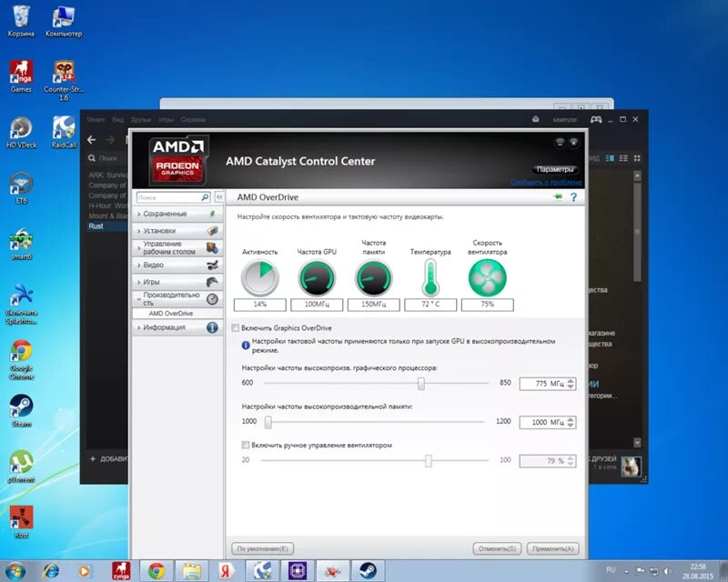Click the memory frequency slider handle
The height and width of the screenshot is (582, 728).
pos(268,422)
